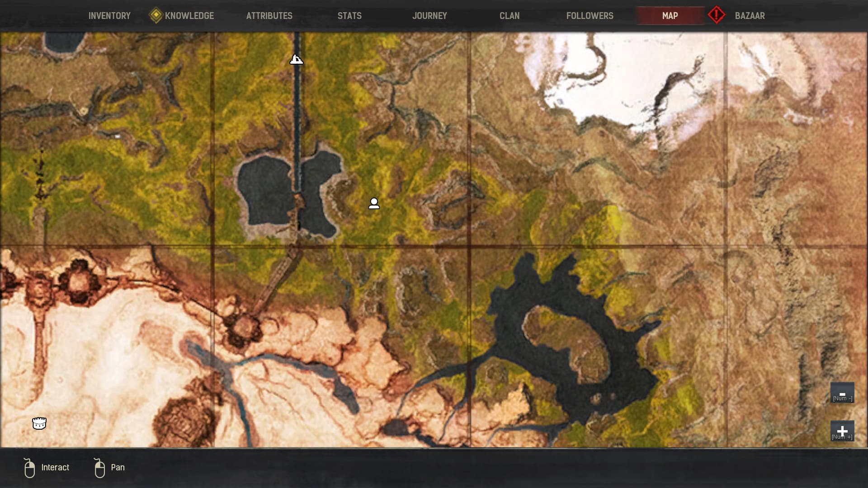The height and width of the screenshot is (488, 868).
Task: Open the Attributes tab
Action: 269,16
